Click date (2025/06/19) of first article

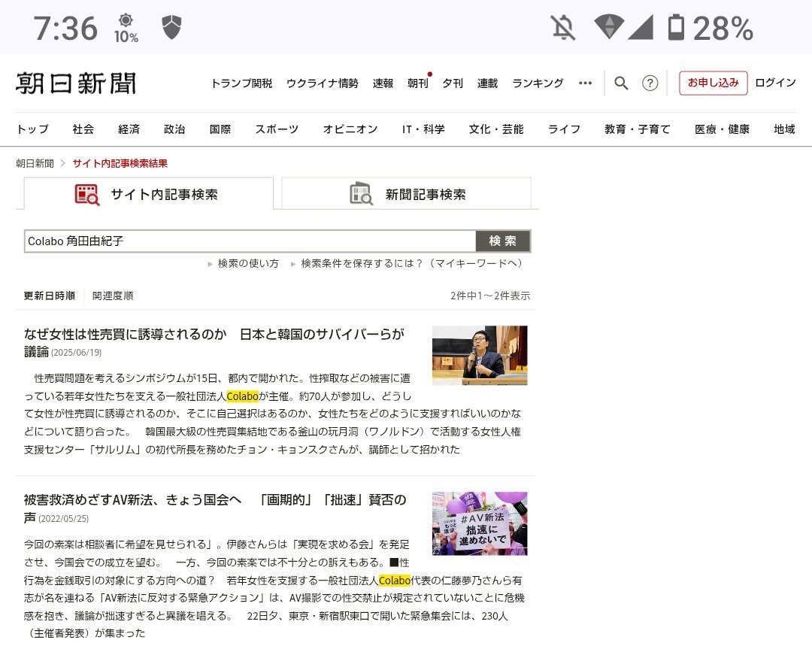[x=76, y=353]
